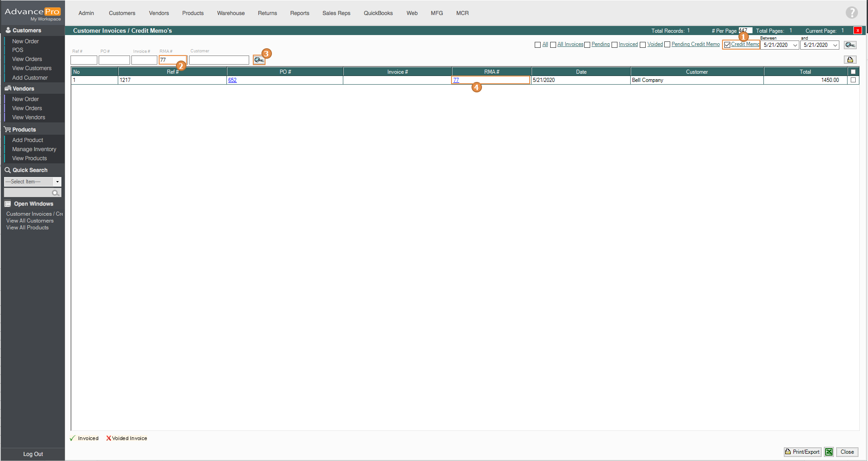Screen dimensions: 868x461
Task: Open Manage Inventory in the sidebar
Action: point(34,149)
